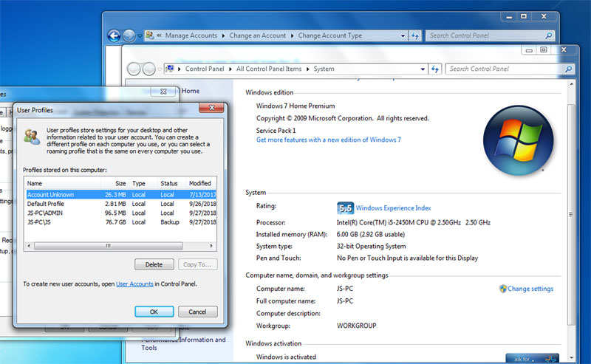This screenshot has width=591, height=364.
Task: Click the Forward button in System window
Action: click(149, 69)
